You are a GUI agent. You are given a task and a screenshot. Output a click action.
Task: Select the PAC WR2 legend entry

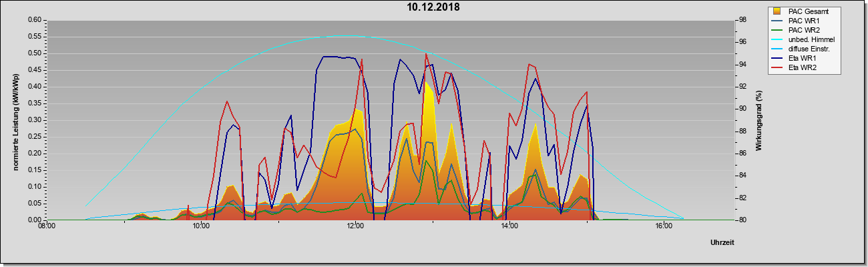(803, 30)
